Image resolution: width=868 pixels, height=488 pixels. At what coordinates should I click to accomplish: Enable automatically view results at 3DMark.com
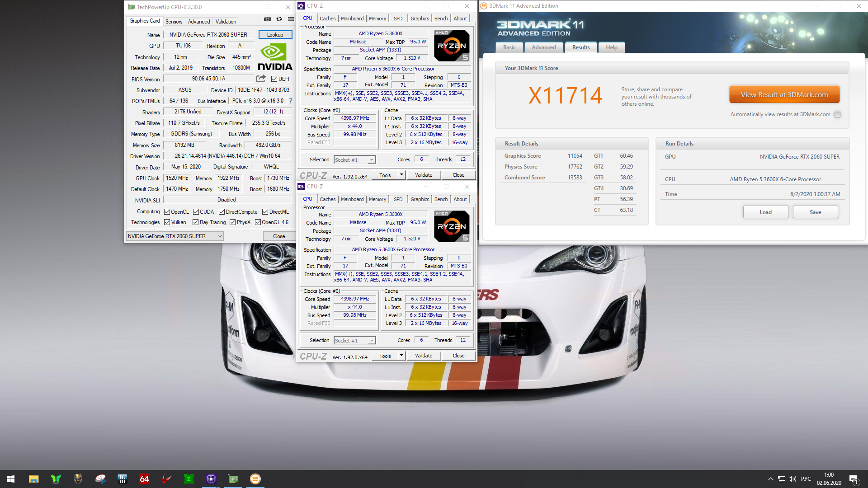[837, 114]
